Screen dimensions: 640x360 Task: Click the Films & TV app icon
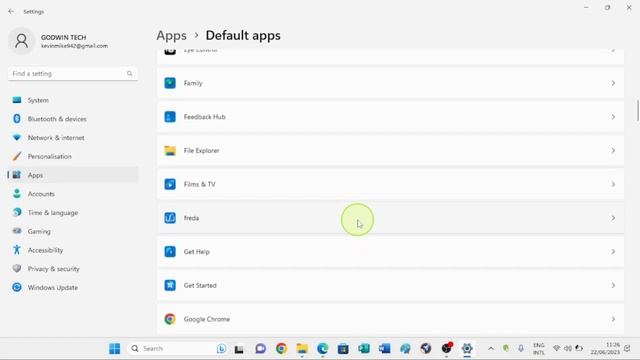click(x=170, y=184)
